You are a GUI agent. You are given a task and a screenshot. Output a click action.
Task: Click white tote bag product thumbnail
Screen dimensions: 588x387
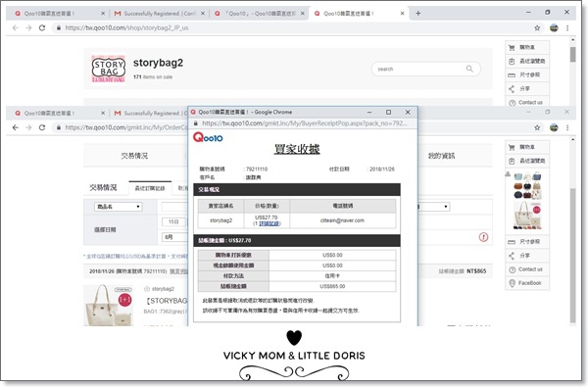pos(108,306)
